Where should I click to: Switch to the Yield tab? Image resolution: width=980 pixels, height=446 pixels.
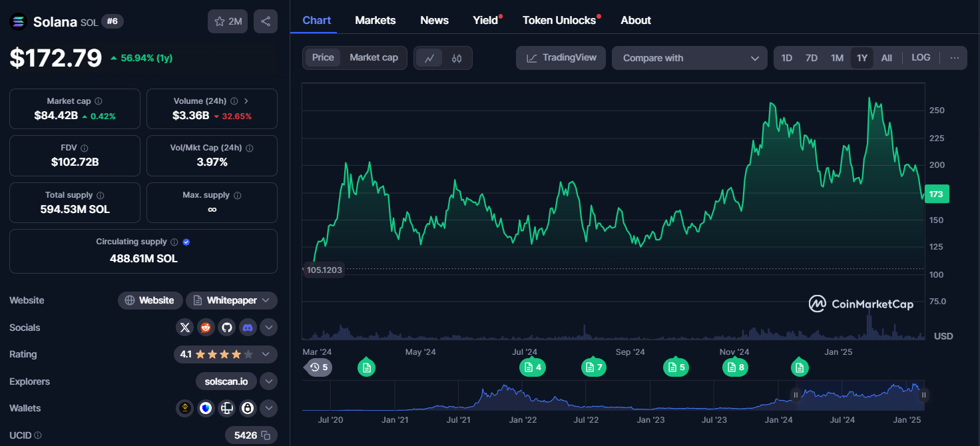(x=486, y=20)
